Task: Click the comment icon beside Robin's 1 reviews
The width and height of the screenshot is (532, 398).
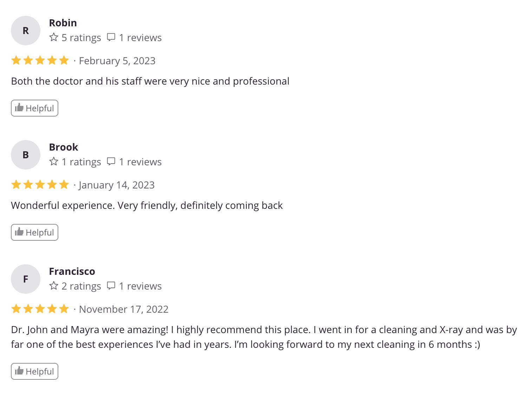Action: click(111, 37)
